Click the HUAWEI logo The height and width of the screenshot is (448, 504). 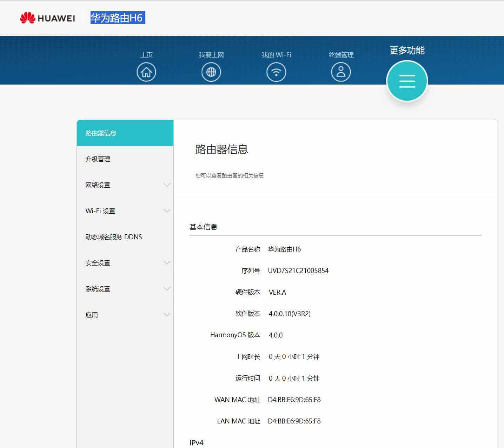click(48, 18)
